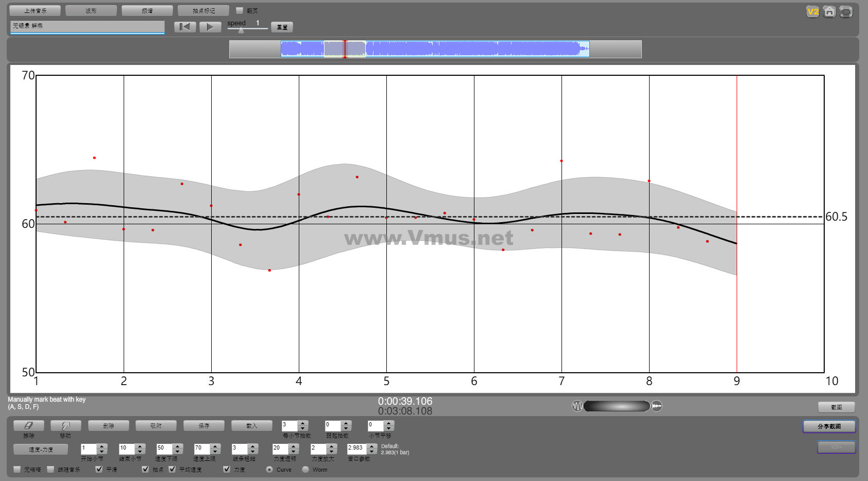868x481 pixels.
Task: Decrease the 结束小节 end bar stepper
Action: point(140,452)
